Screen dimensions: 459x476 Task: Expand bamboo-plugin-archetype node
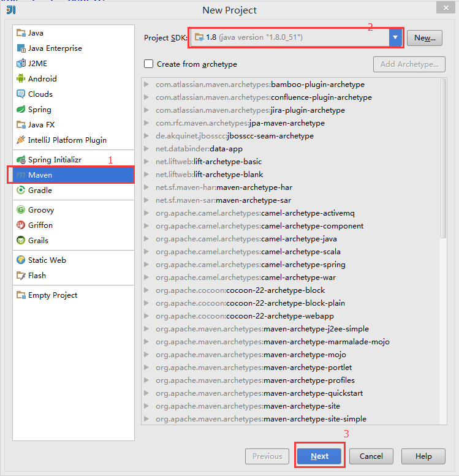coord(146,85)
